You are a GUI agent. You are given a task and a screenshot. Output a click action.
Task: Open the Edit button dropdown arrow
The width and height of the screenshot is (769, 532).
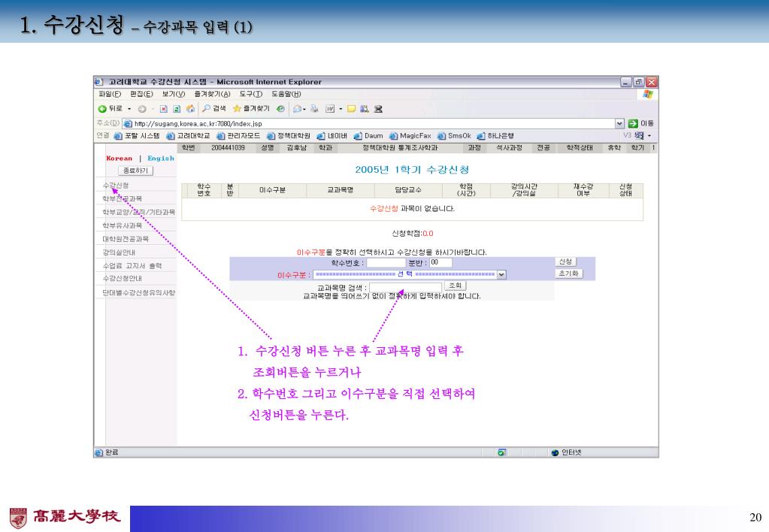[341, 109]
